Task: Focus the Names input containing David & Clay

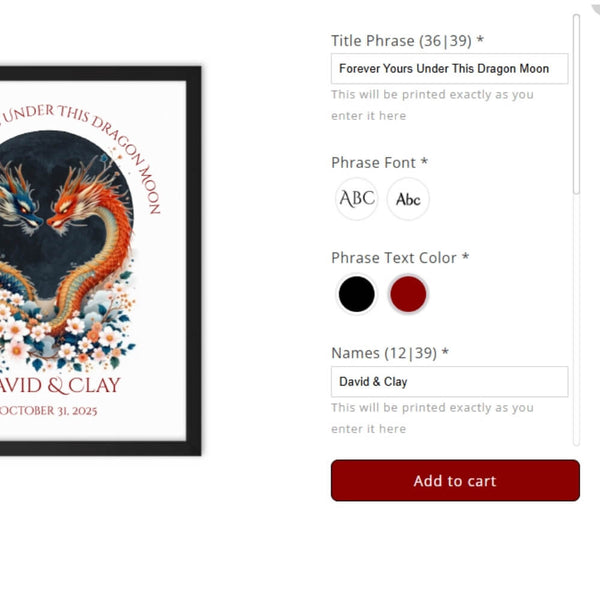Action: tap(449, 382)
